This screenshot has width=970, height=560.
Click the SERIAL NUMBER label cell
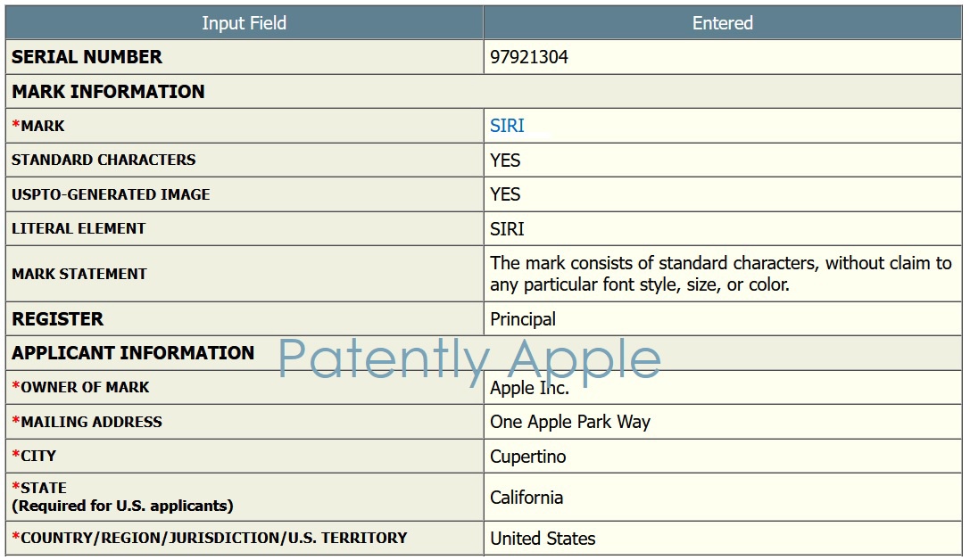(87, 57)
